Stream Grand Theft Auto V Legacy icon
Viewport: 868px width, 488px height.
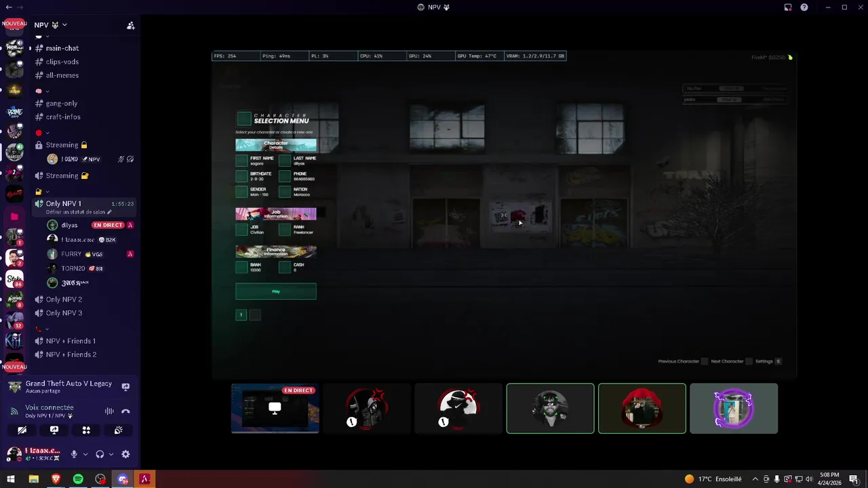125,386
